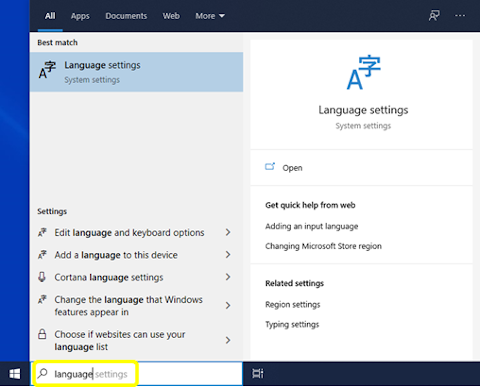Open the three-dot options menu
Screen dimensions: 480x387
pyautogui.click(x=460, y=16)
